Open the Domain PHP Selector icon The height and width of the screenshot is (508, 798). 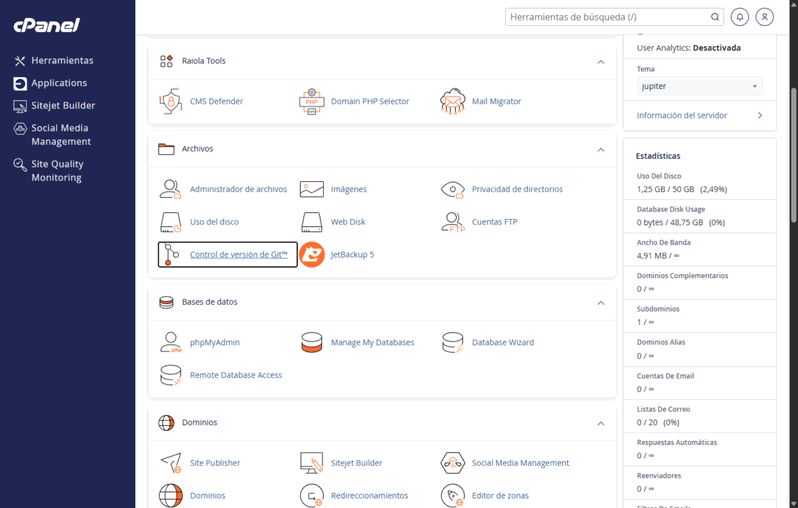coord(311,101)
